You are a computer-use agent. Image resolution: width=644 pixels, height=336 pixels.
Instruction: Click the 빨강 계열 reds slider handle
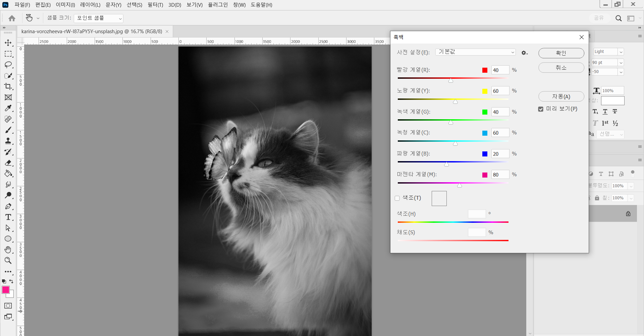click(451, 80)
